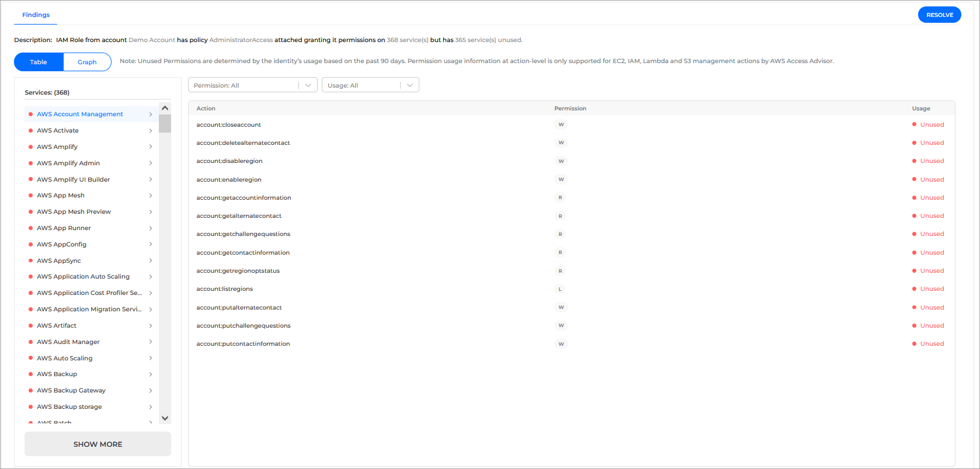
Task: Select the AWS Artifact service
Action: (x=91, y=326)
